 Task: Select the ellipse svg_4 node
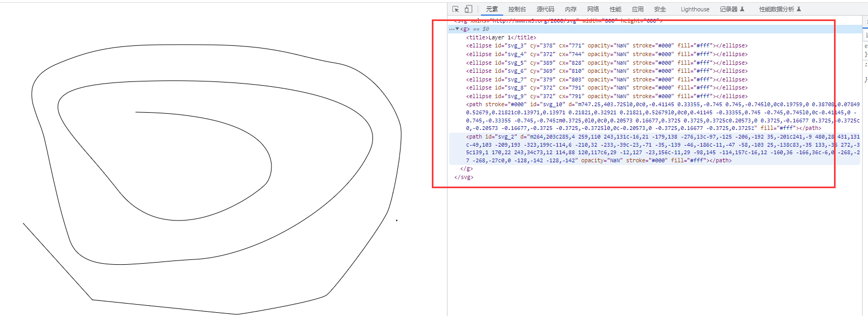tap(607, 54)
